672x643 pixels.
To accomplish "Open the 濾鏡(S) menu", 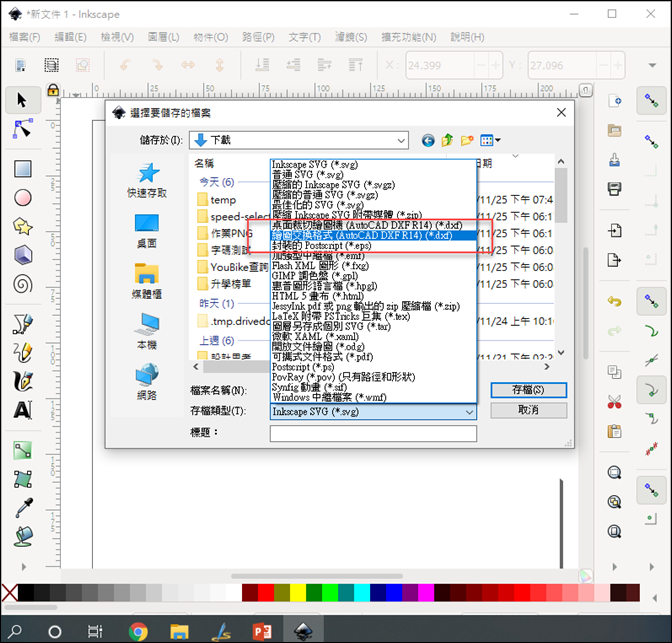I will point(351,37).
